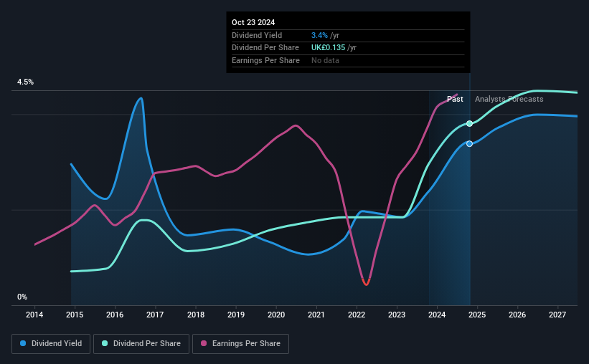Click the 2025 x-axis label
This screenshot has width=589, height=364.
pos(477,315)
